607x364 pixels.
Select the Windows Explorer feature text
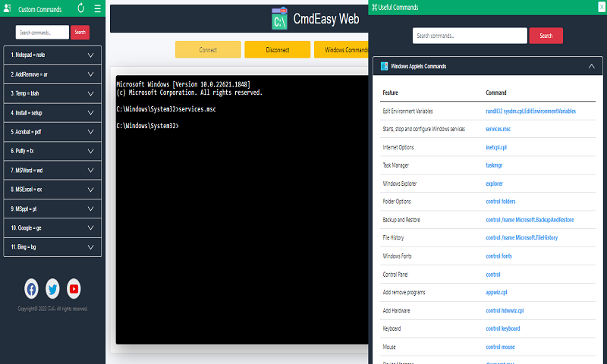coord(400,184)
